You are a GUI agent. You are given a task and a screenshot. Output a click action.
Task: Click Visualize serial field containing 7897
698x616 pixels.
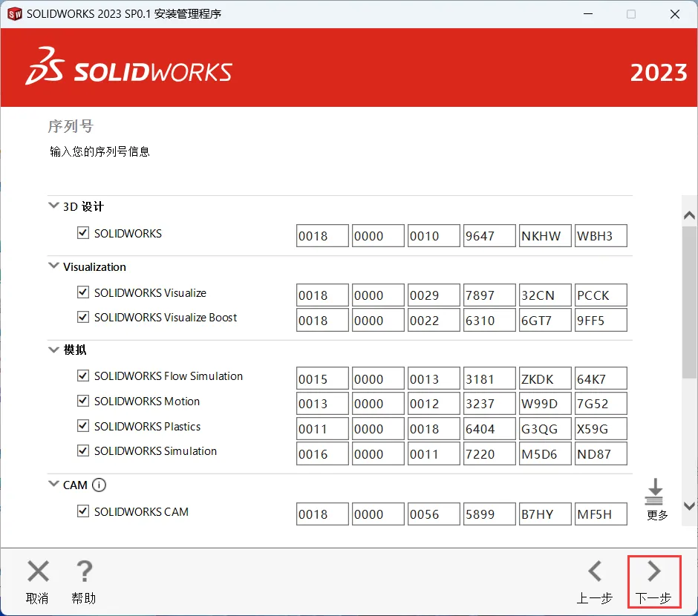(489, 295)
